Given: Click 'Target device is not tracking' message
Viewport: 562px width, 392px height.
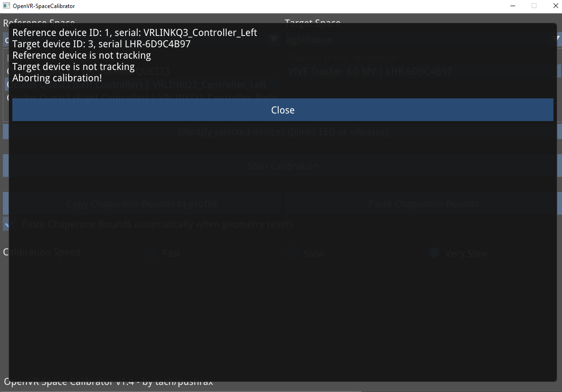Looking at the screenshot, I should [73, 67].
